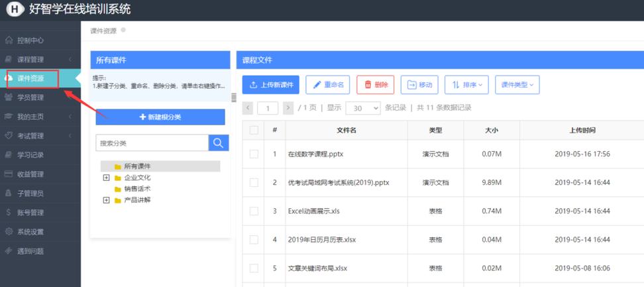Click the folder icon of 产品讲解
Image resolution: width=644 pixels, height=287 pixels.
[x=118, y=200]
